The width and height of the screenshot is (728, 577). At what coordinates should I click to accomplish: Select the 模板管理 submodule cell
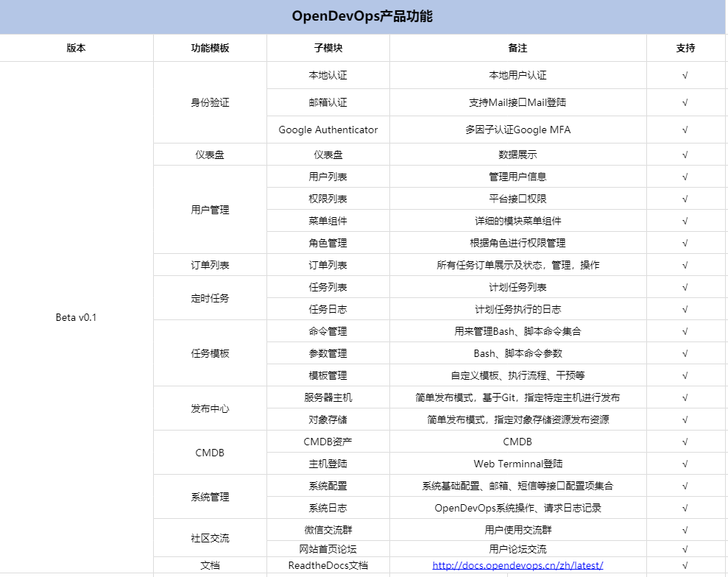[x=328, y=375]
